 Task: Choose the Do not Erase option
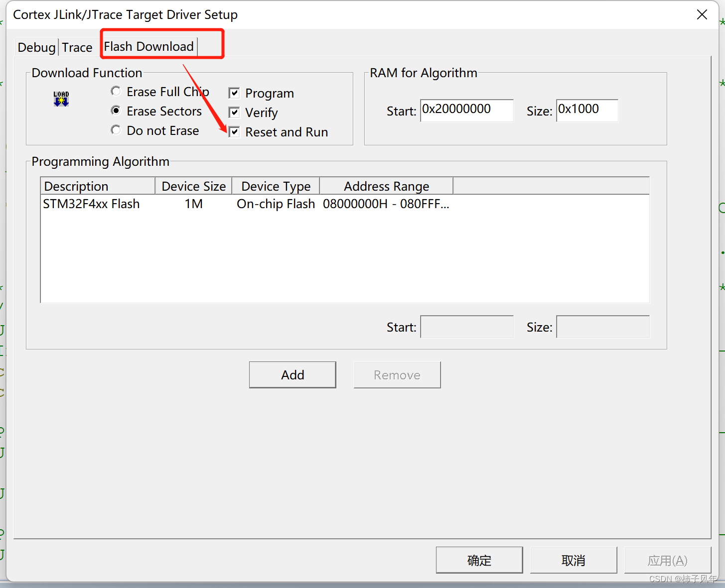coord(116,130)
